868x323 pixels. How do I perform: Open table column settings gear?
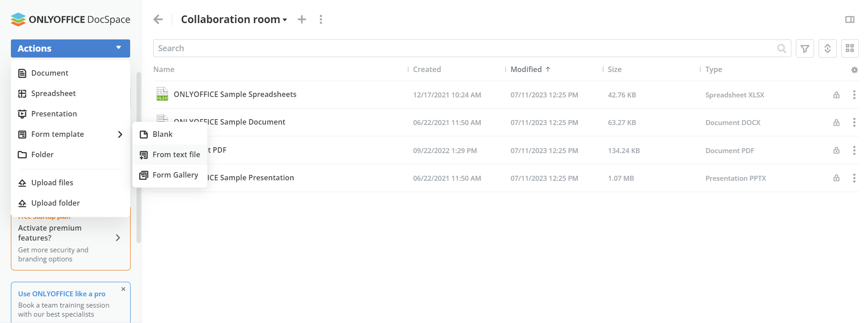tap(854, 70)
